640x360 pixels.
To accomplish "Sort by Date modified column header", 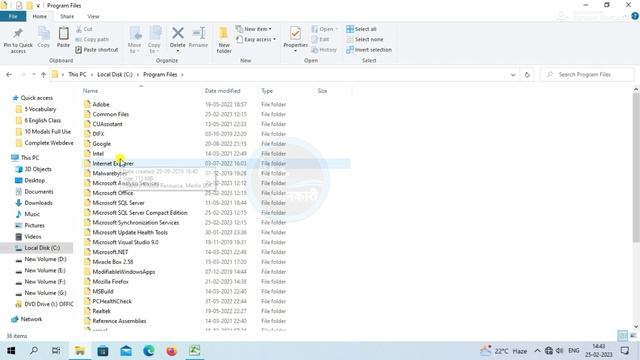I will [231, 91].
